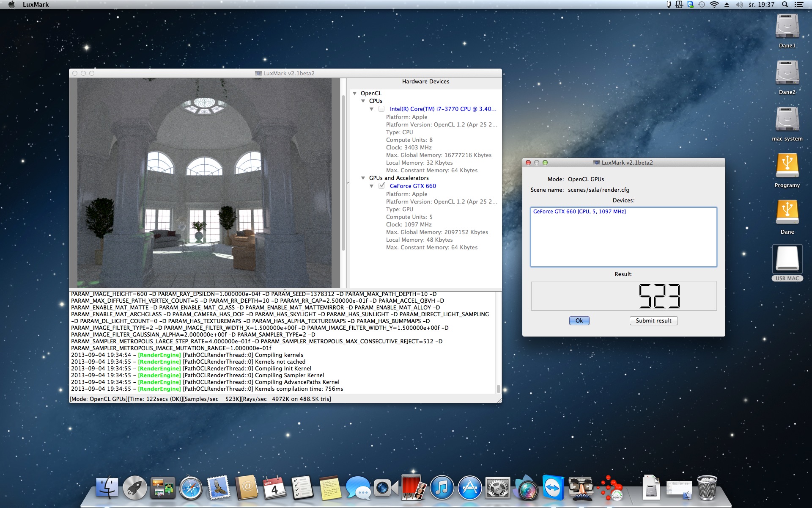Open iTunes from the Dock
This screenshot has height=508, width=812.
[442, 488]
